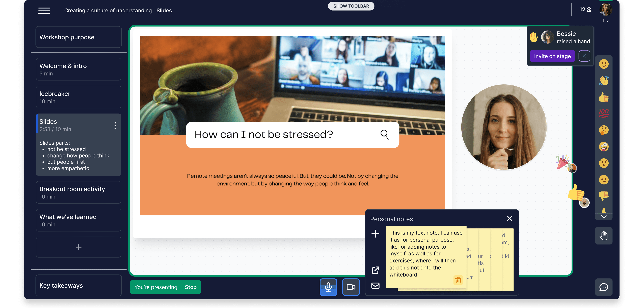Toggle the camera button
The width and height of the screenshot is (644, 308).
tap(351, 287)
